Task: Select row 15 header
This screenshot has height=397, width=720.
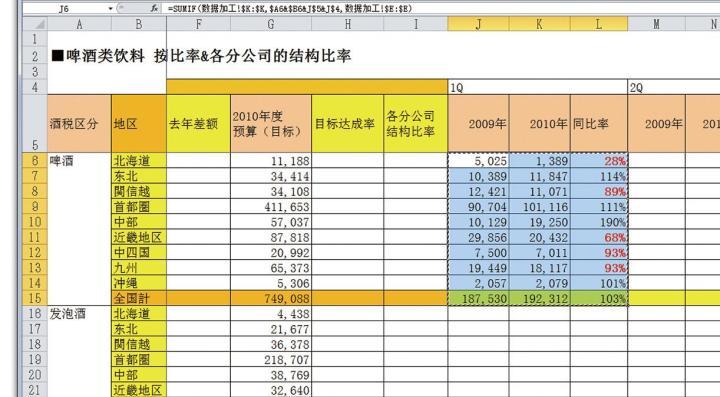Action: coord(35,298)
